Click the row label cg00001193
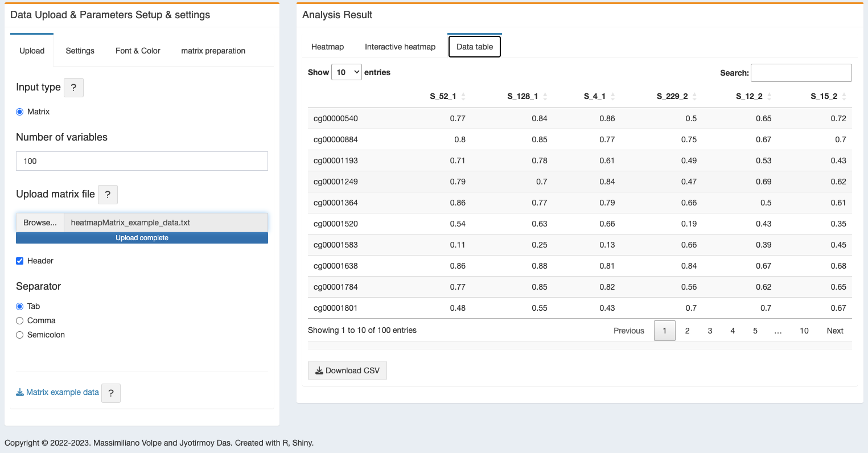Viewport: 868px width, 453px height. 336,160
